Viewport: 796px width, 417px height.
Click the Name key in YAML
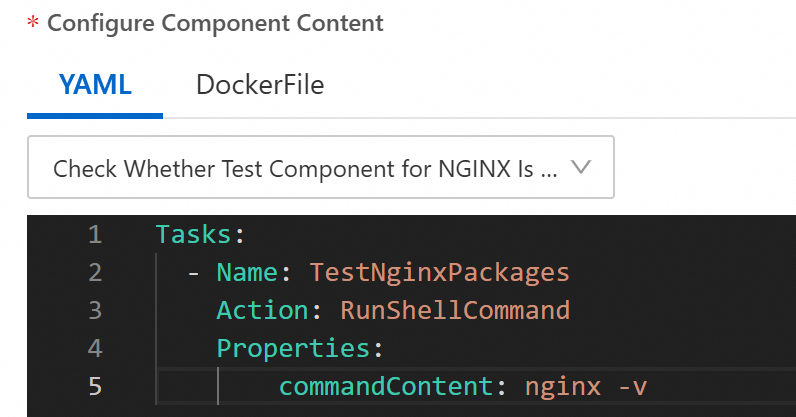pyautogui.click(x=248, y=272)
